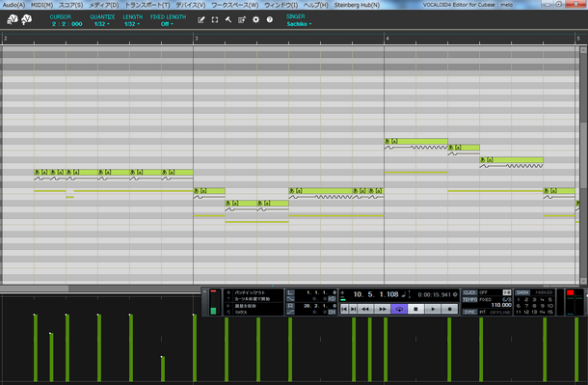Toggle the precount icon next to CLICK OFF

tap(507, 292)
